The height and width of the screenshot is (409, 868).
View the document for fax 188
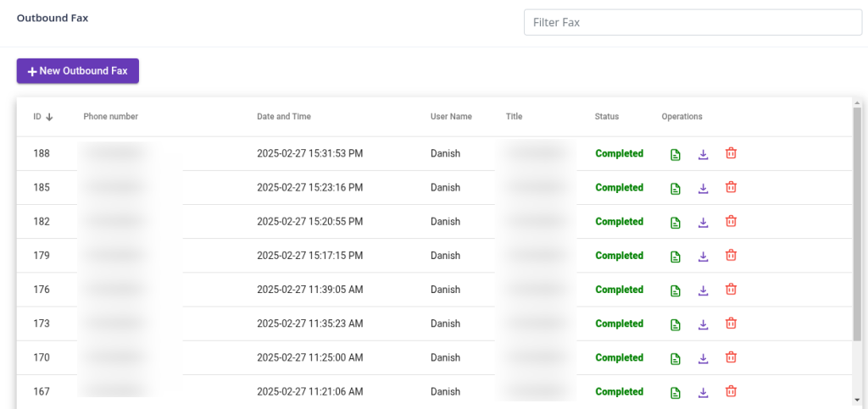click(676, 154)
